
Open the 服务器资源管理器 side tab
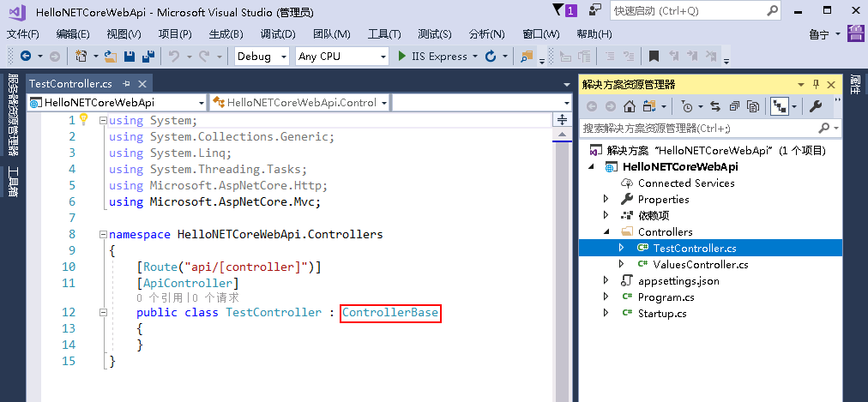[13, 115]
